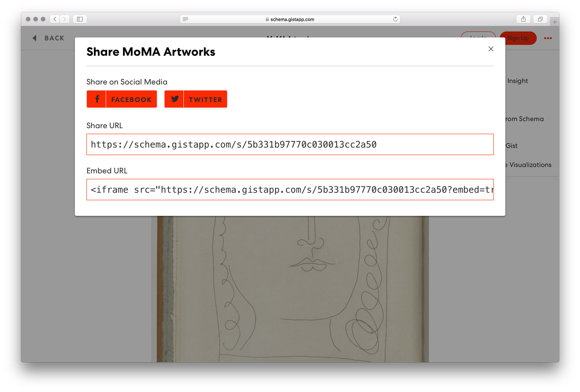
Task: Click the schema.gistapp.com address bar
Action: coord(290,19)
